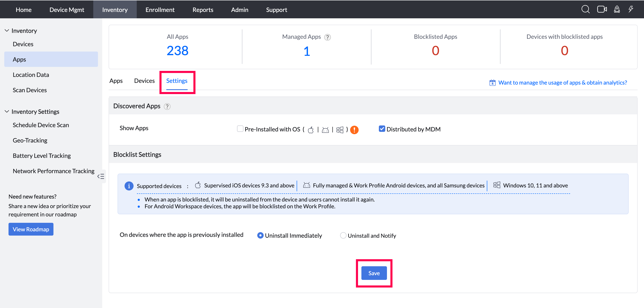Click the orange warning exclamation icon
This screenshot has height=308, width=644.
tap(354, 130)
